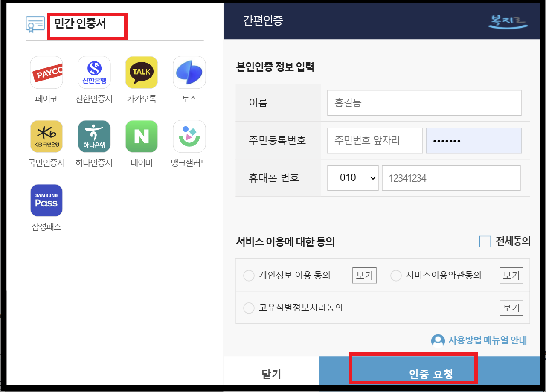Viewport: 546px width, 392px height.
Task: Open the 010 phone prefix dropdown
Action: coord(353,178)
